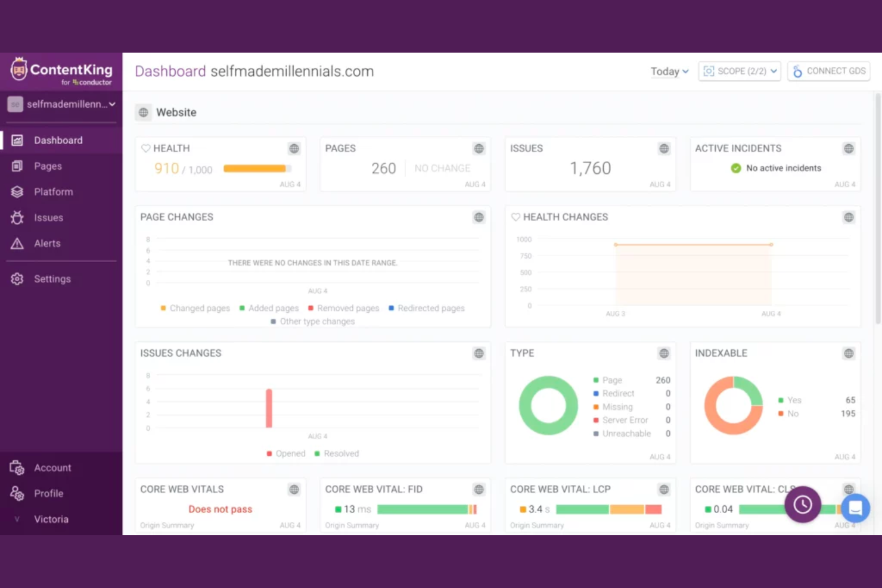Image resolution: width=882 pixels, height=588 pixels.
Task: Select Redirect row in TYPE legend
Action: (x=632, y=393)
